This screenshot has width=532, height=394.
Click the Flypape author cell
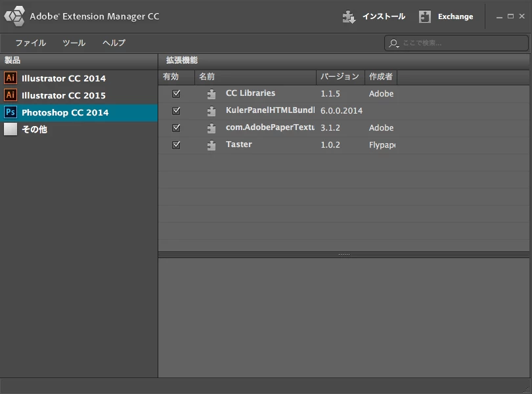pyautogui.click(x=382, y=145)
